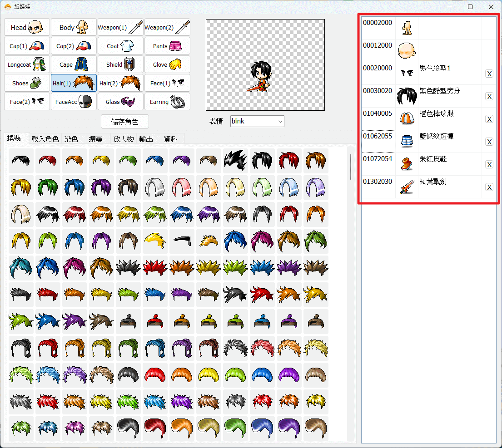The width and height of the screenshot is (502, 448).
Task: Open the Cap(2) category
Action: pyautogui.click(x=74, y=46)
